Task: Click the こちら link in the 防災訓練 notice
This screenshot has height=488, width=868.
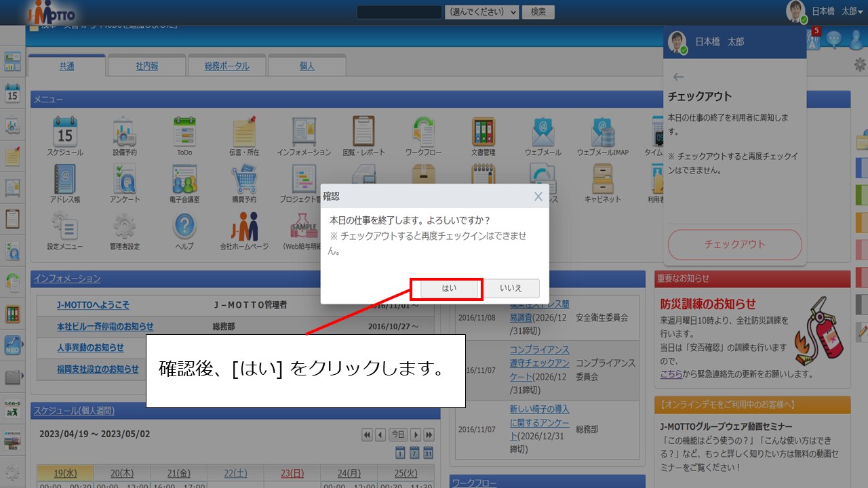Action: point(671,373)
